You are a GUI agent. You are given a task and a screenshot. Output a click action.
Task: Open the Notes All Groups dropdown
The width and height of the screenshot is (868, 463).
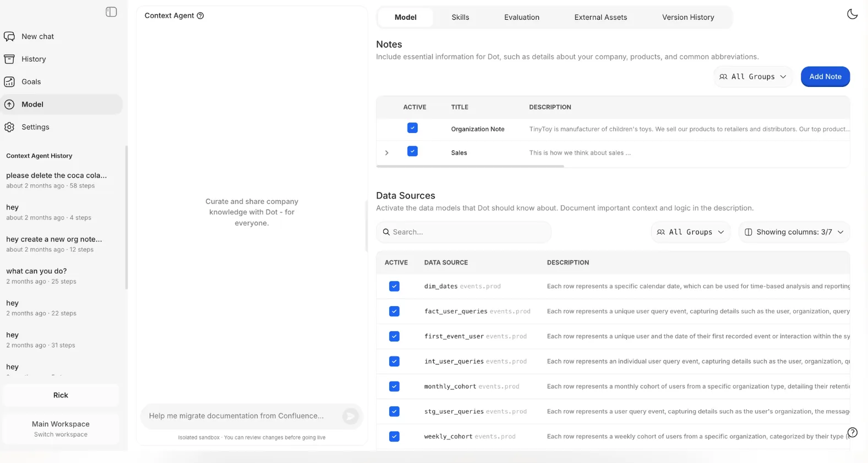click(x=753, y=77)
